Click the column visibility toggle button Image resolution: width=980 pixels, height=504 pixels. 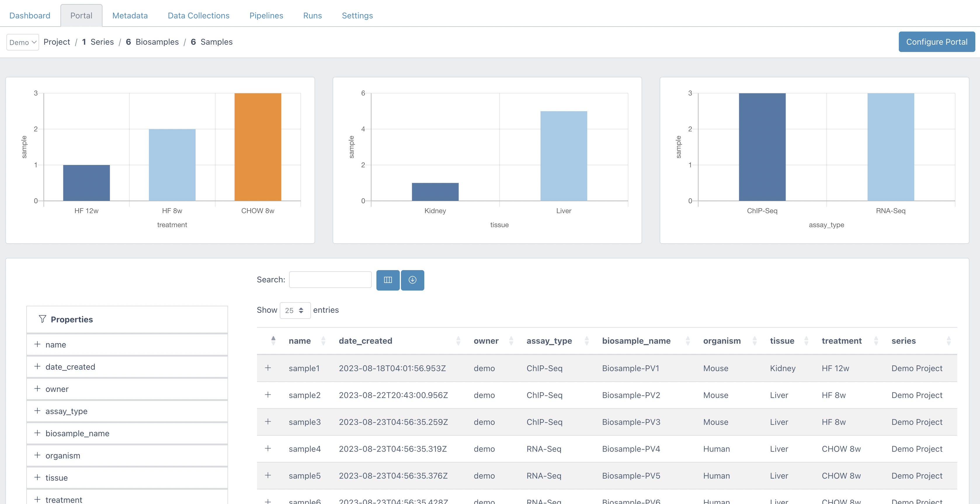pyautogui.click(x=388, y=280)
